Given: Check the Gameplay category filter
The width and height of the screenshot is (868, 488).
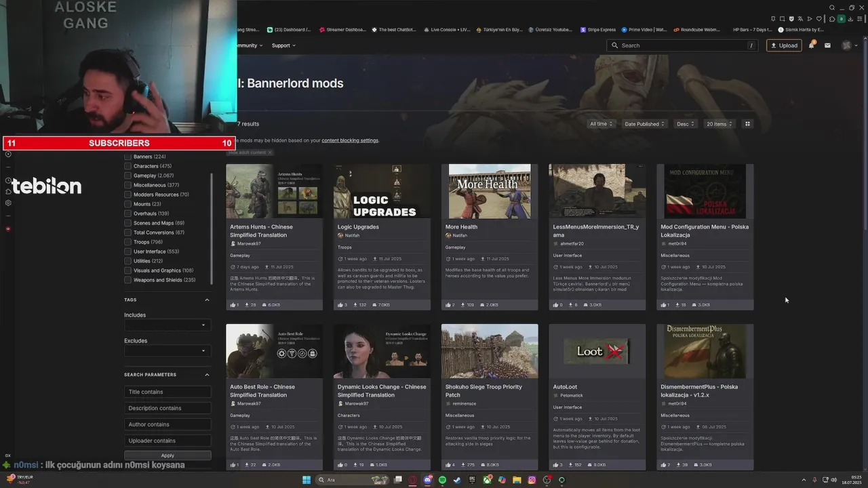Looking at the screenshot, I should coord(127,176).
